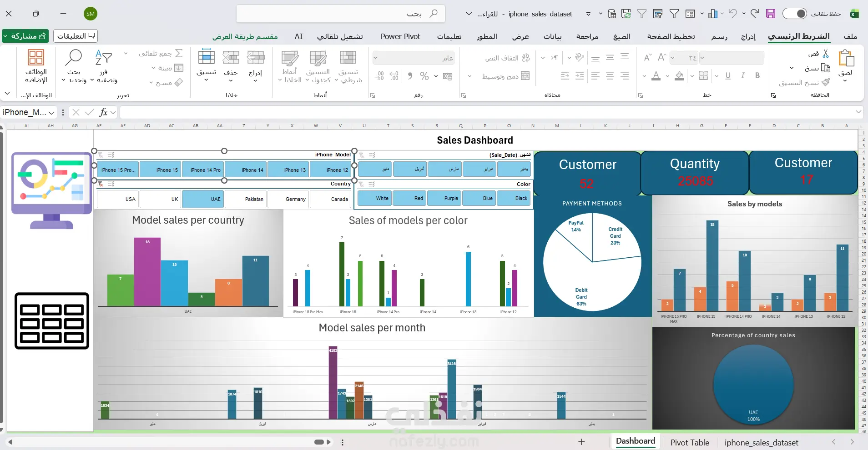Apply Bold with the B icon
The height and width of the screenshot is (450, 868).
[757, 76]
